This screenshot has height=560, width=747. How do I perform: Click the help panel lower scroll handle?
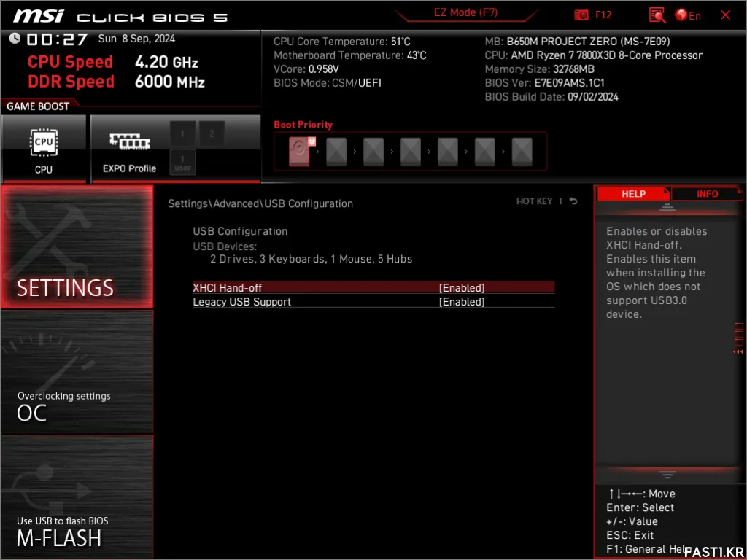click(x=667, y=474)
